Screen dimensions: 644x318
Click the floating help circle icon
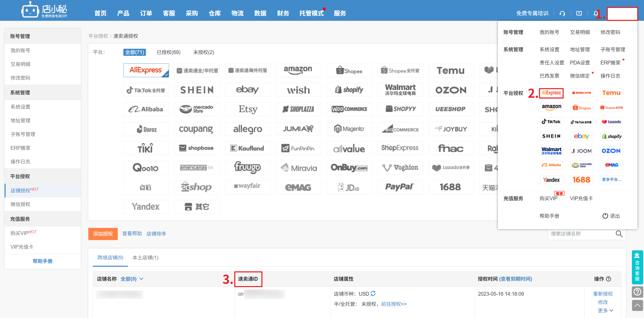click(x=637, y=292)
